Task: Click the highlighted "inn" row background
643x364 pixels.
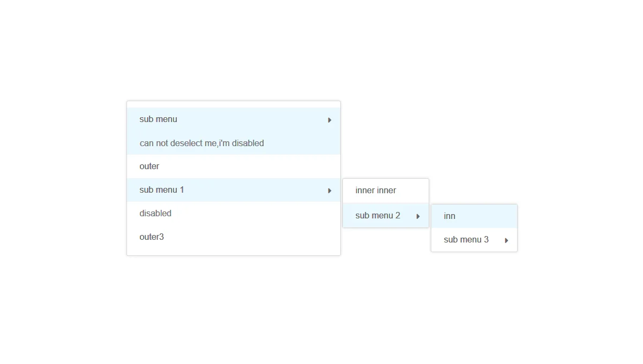Action: pos(482,216)
